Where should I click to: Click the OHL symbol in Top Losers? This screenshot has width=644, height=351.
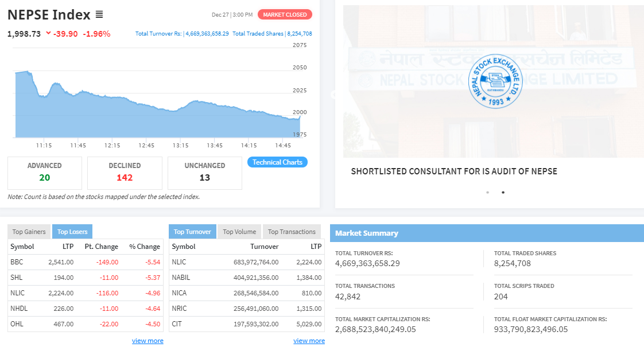point(17,324)
